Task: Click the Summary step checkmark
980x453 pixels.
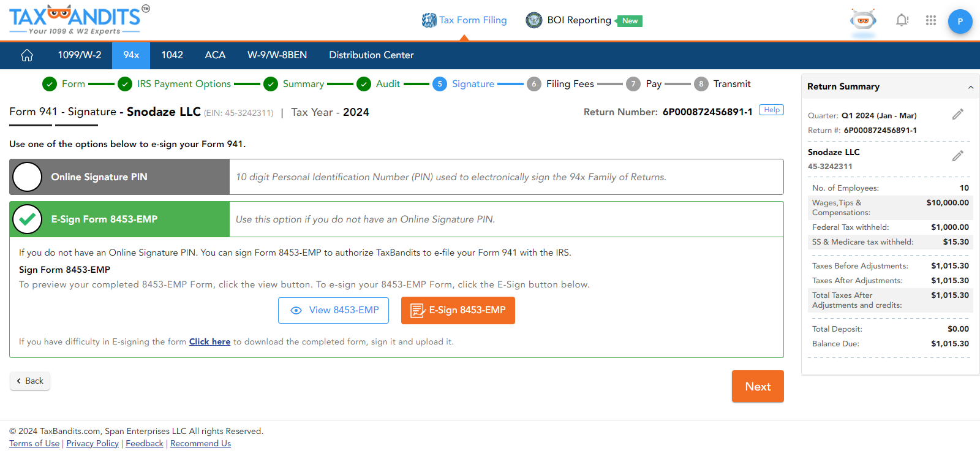Action: [x=271, y=84]
